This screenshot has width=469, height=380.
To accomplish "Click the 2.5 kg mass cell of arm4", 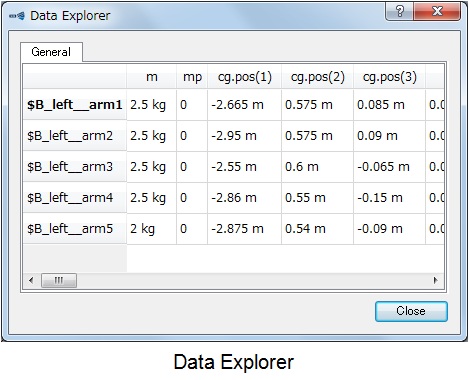I will click(152, 198).
